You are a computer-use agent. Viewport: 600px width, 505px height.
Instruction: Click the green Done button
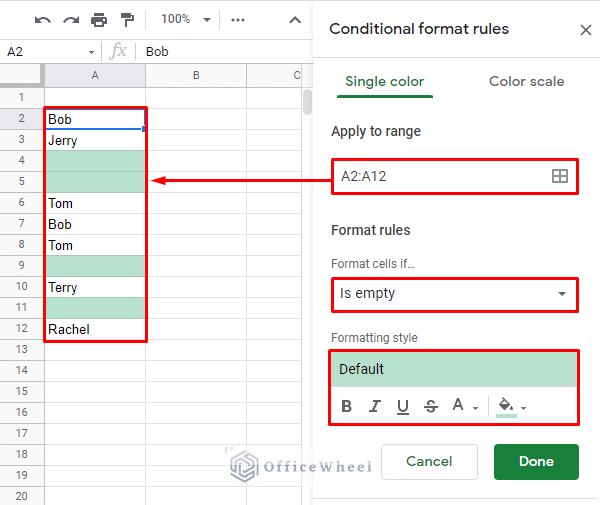(536, 462)
